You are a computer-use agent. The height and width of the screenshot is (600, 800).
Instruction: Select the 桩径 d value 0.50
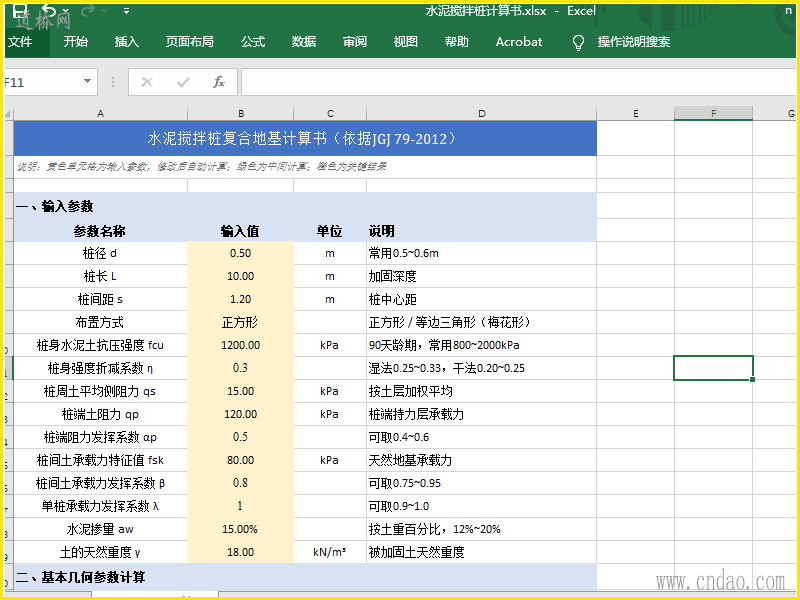point(240,253)
